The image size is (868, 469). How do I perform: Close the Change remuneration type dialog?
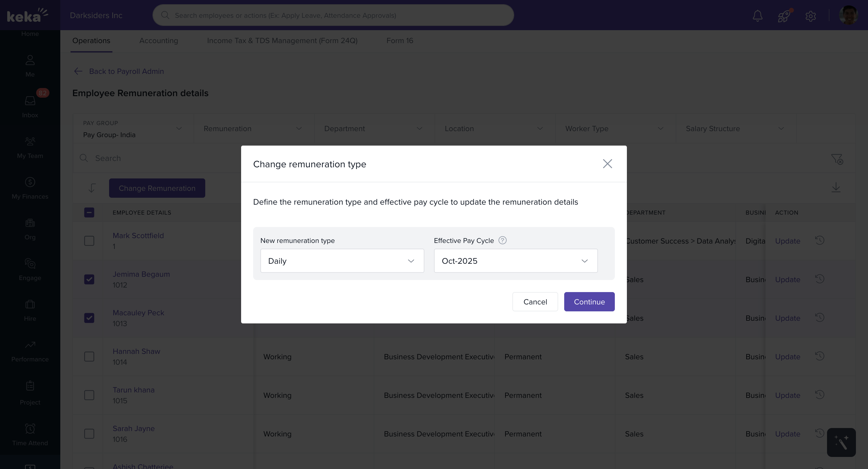pos(607,164)
